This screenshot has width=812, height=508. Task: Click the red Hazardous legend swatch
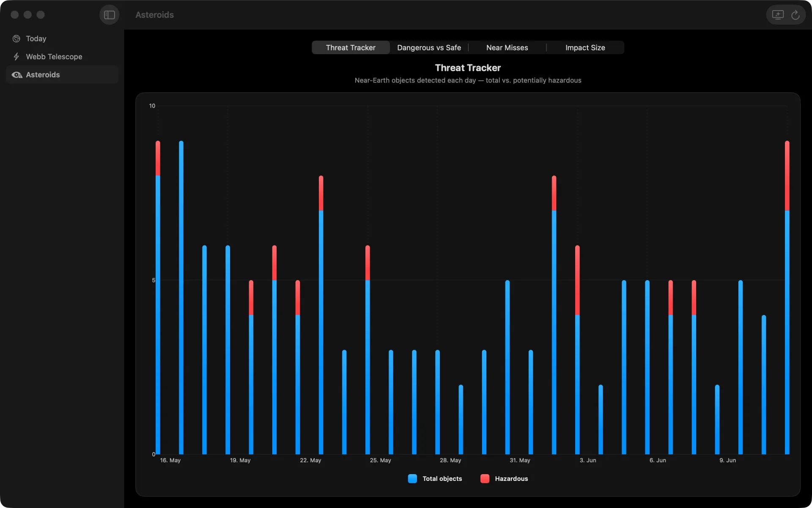click(x=485, y=478)
